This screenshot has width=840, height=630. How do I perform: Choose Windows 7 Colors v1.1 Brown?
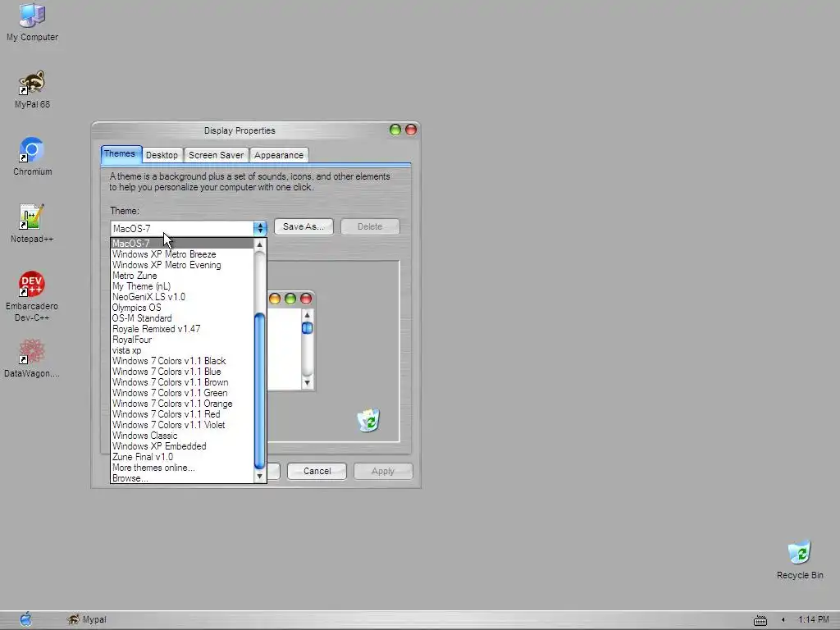click(181, 382)
